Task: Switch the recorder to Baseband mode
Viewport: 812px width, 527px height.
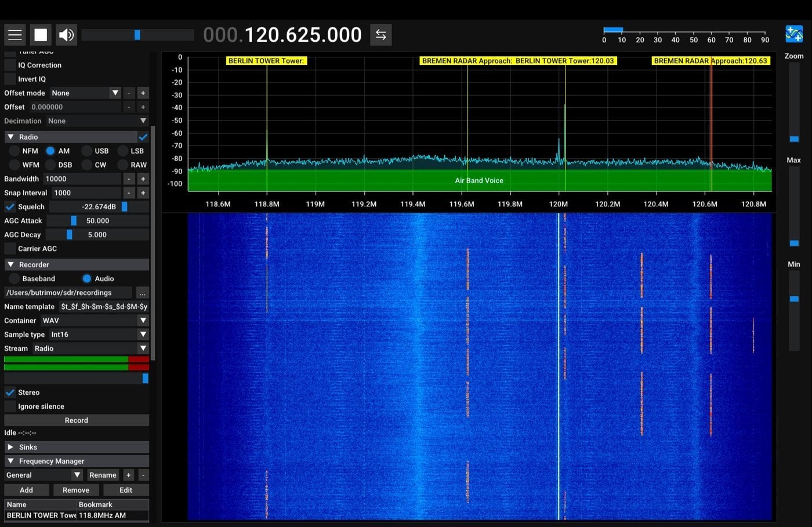Action: 14,278
